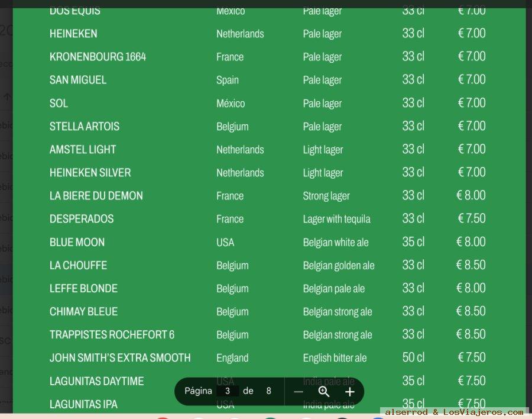The width and height of the screenshot is (532, 419).
Task: Click "Netherlands" in the Amstel Light row
Action: (x=240, y=150)
